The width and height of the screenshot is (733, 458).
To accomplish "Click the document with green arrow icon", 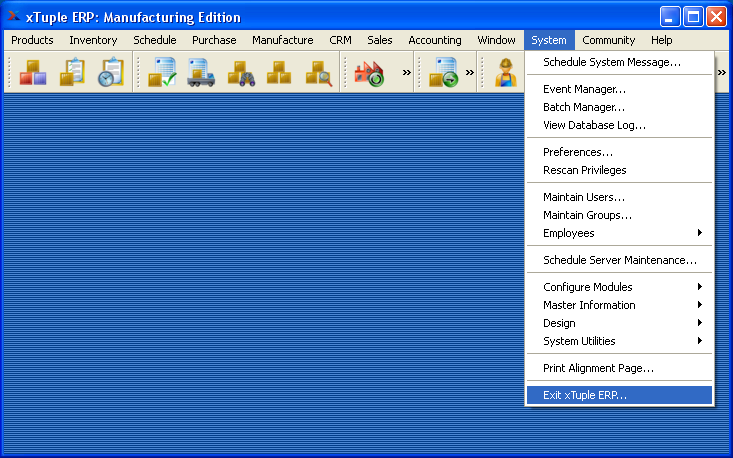I will (x=444, y=72).
